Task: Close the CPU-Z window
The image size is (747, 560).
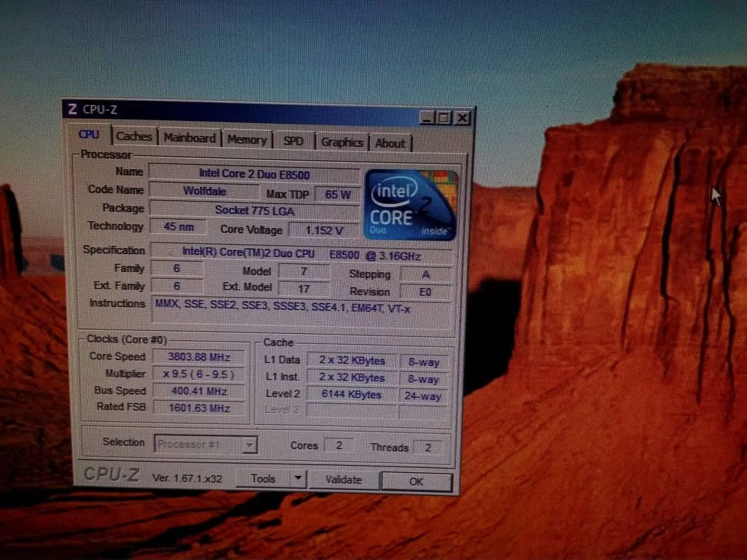Action: tap(462, 119)
